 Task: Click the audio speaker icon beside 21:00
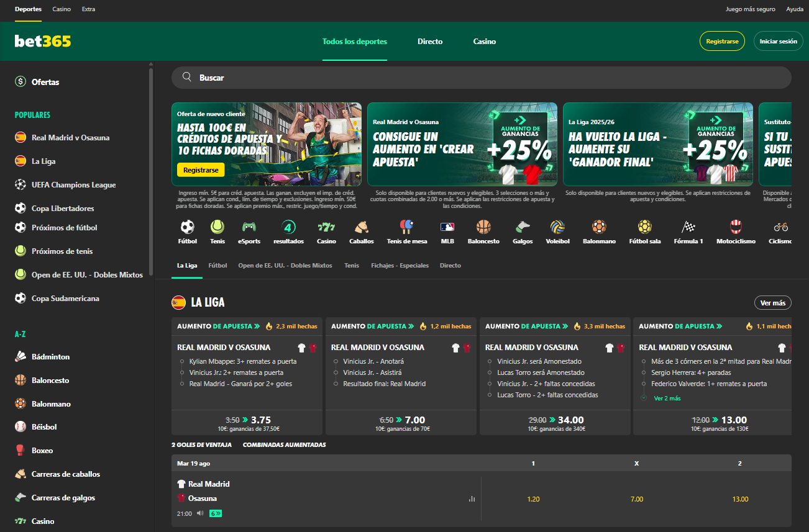coord(200,513)
